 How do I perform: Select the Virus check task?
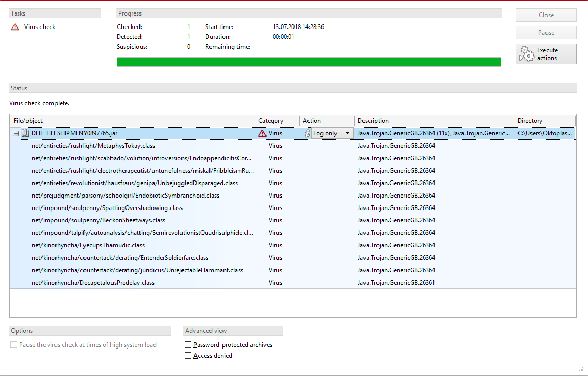[40, 27]
